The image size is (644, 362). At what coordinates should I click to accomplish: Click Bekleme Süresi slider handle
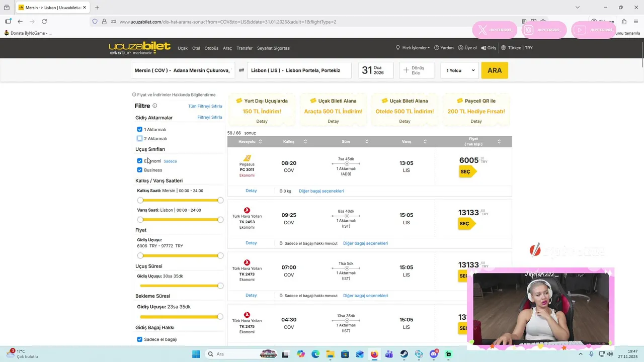pos(220,317)
